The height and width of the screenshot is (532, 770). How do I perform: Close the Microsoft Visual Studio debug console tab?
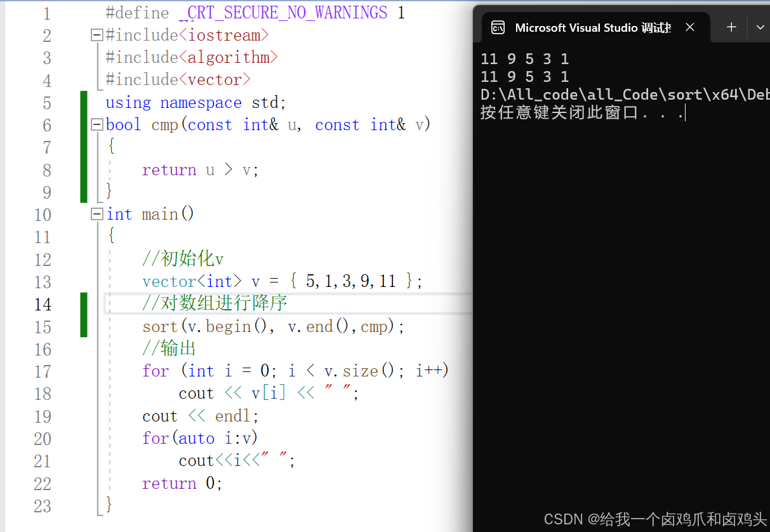click(x=690, y=27)
